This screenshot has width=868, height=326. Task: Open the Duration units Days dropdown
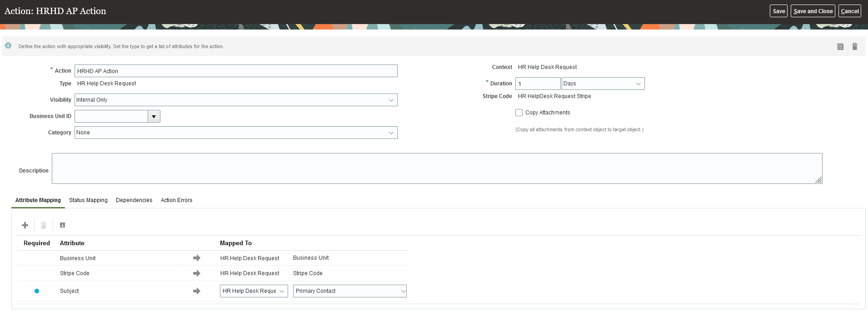[603, 84]
